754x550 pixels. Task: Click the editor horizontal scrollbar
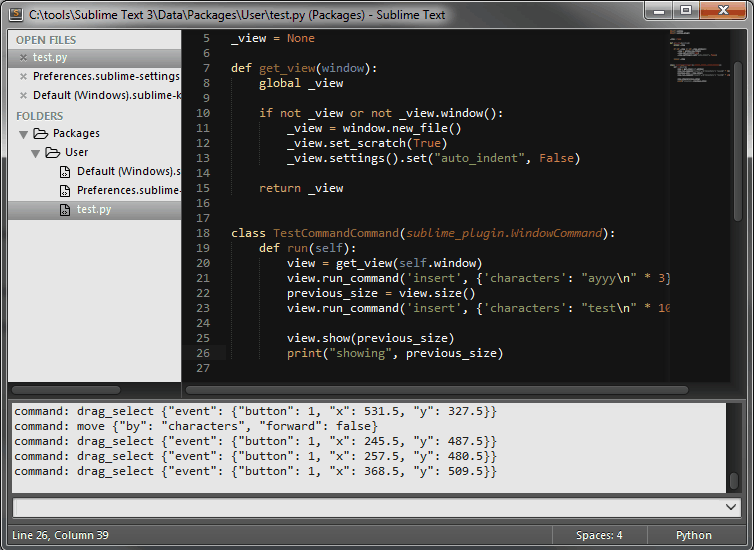point(450,390)
